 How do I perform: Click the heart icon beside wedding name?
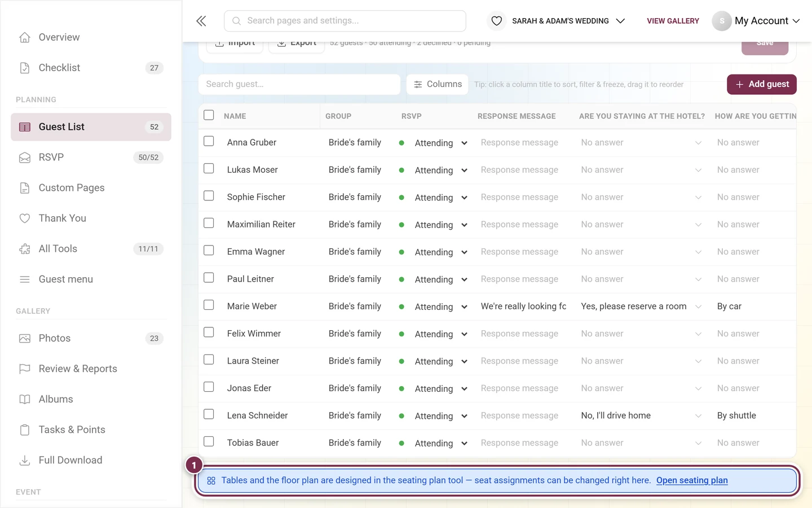(x=497, y=21)
